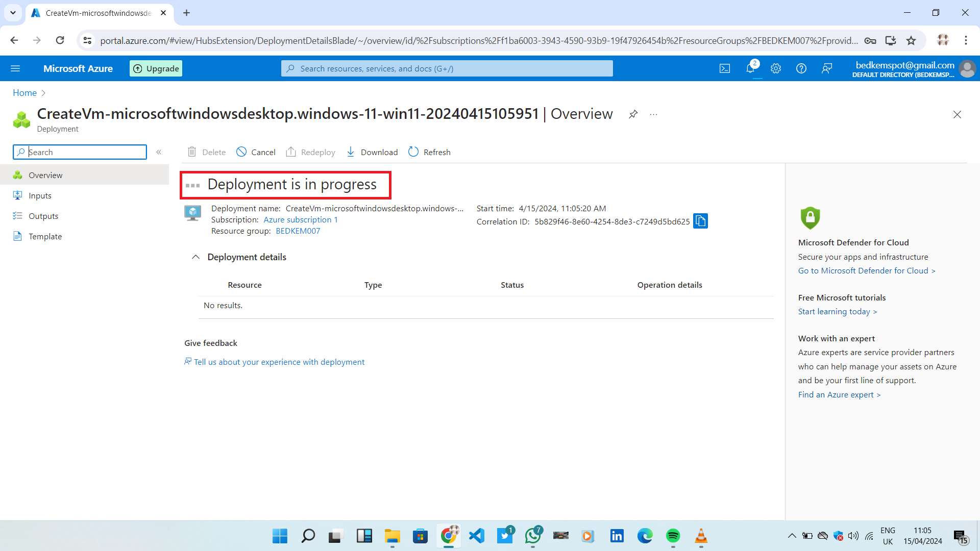
Task: Copy the Correlation ID
Action: click(x=700, y=221)
